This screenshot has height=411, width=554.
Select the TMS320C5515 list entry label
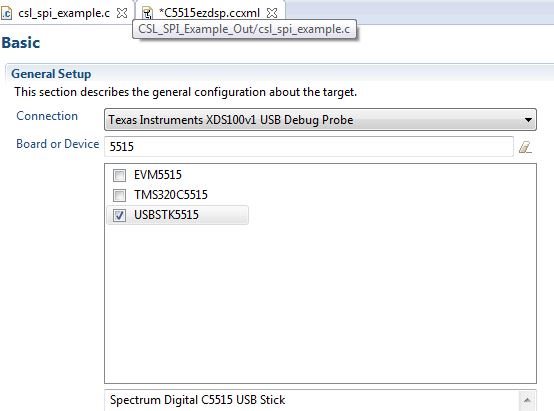[x=171, y=195]
